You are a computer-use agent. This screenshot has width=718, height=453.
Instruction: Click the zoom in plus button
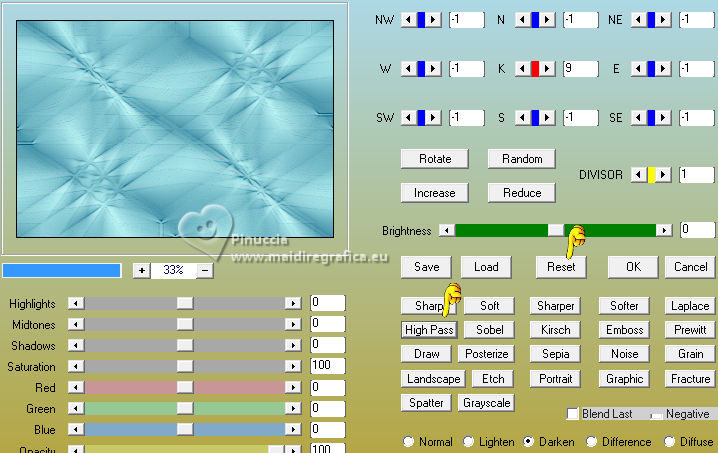tap(142, 270)
